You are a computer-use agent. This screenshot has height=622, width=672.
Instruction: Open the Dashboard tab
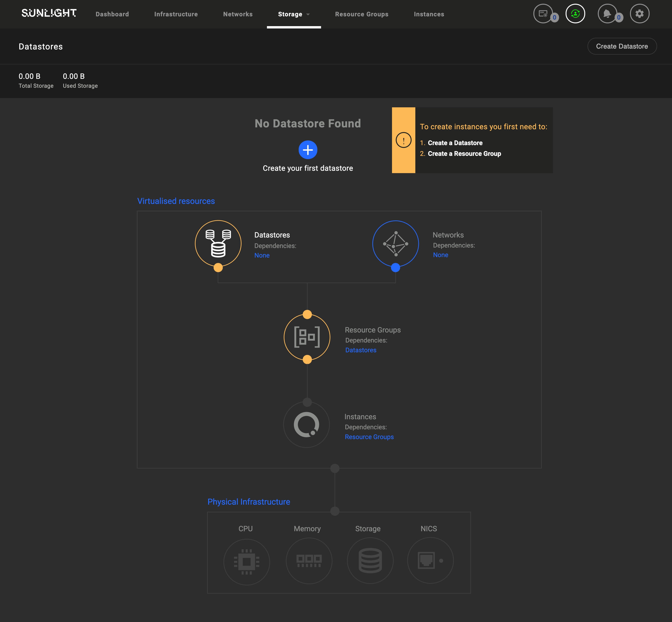pos(112,14)
